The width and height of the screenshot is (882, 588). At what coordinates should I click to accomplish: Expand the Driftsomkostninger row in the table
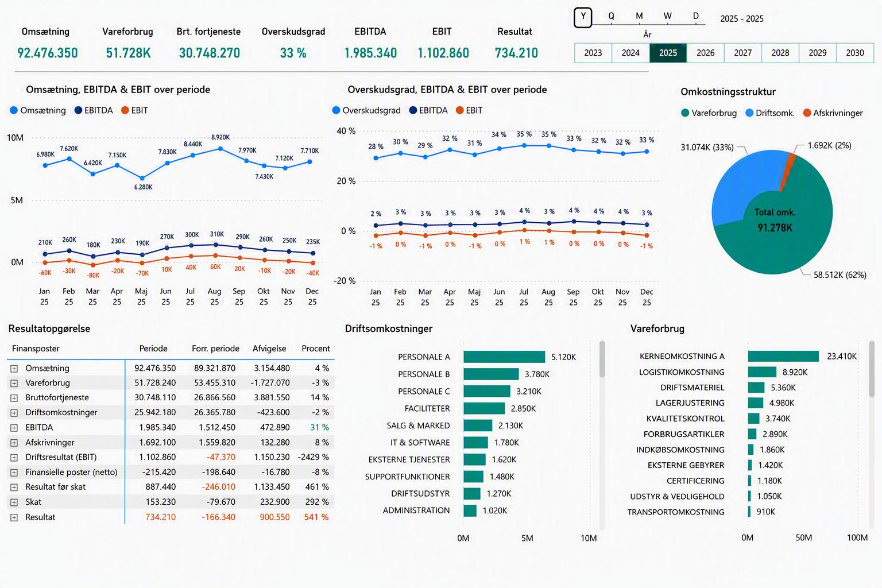14,413
